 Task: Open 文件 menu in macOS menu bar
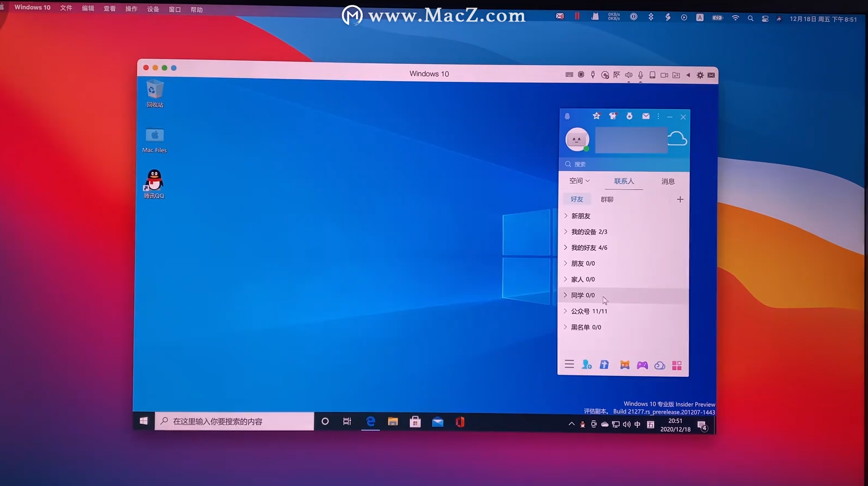[66, 8]
